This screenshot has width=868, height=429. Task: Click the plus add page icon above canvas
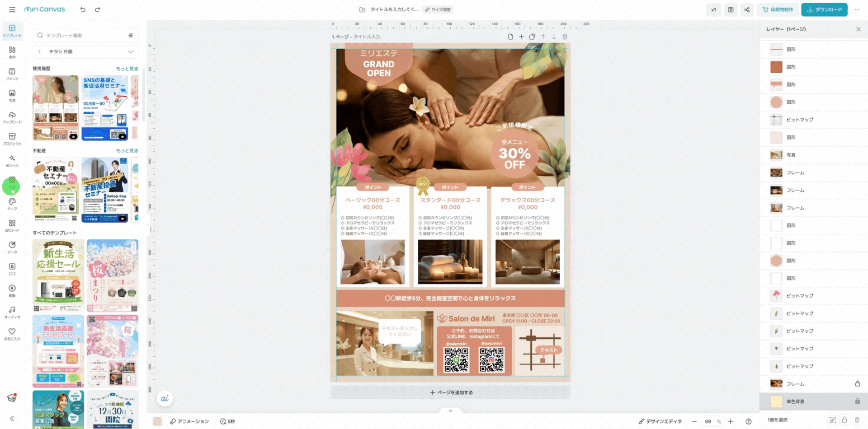(x=521, y=37)
